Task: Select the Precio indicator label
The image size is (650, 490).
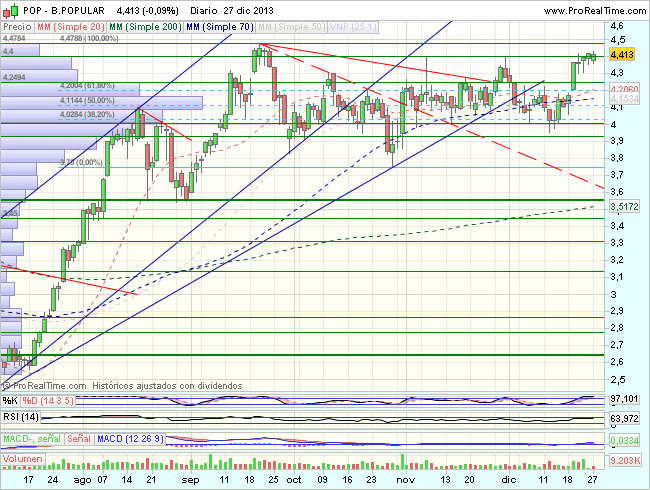Action: (x=17, y=27)
